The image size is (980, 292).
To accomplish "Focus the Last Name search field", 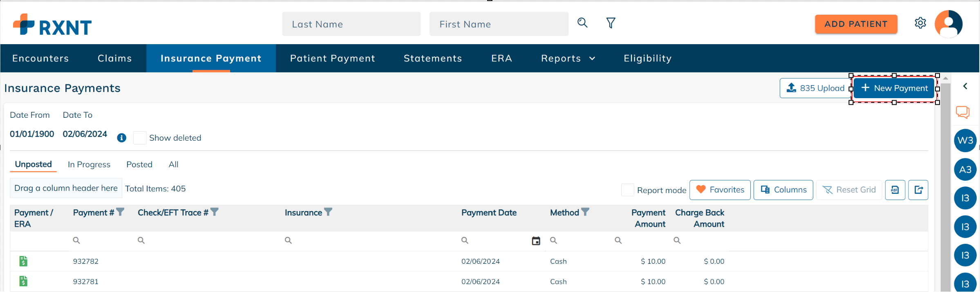I will coord(351,24).
